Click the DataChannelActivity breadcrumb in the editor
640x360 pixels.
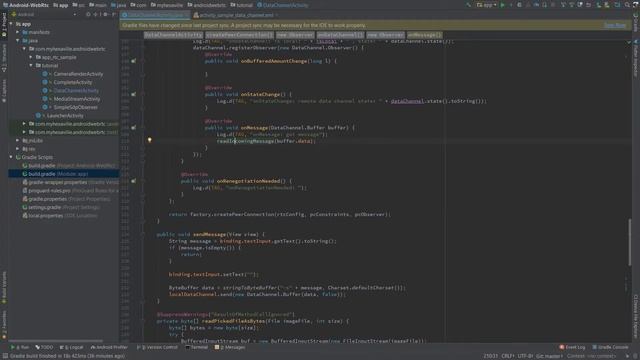click(x=173, y=35)
